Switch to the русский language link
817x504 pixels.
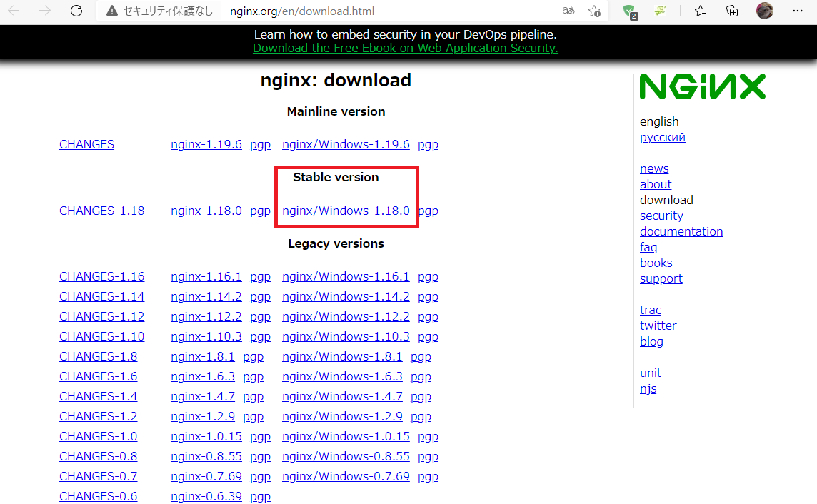coord(662,138)
